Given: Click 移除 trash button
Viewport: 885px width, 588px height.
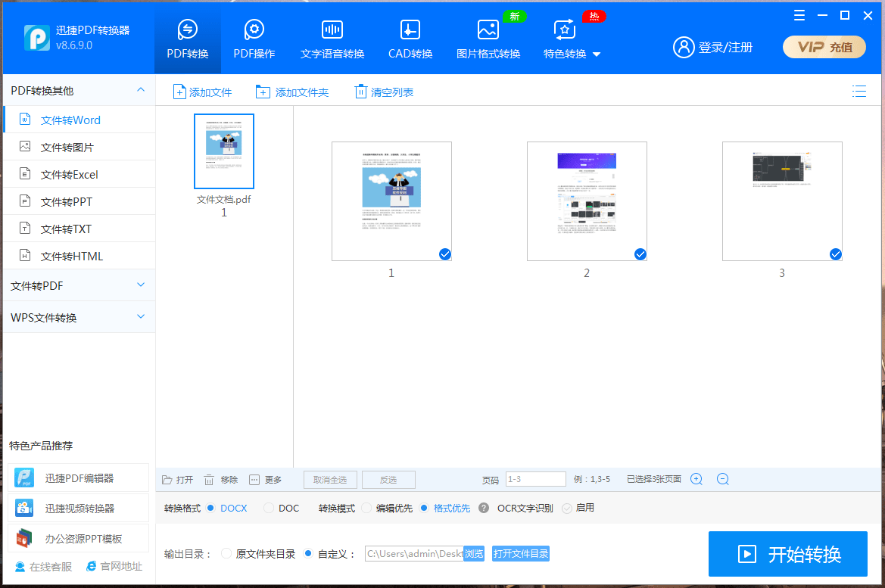Looking at the screenshot, I should pyautogui.click(x=221, y=480).
